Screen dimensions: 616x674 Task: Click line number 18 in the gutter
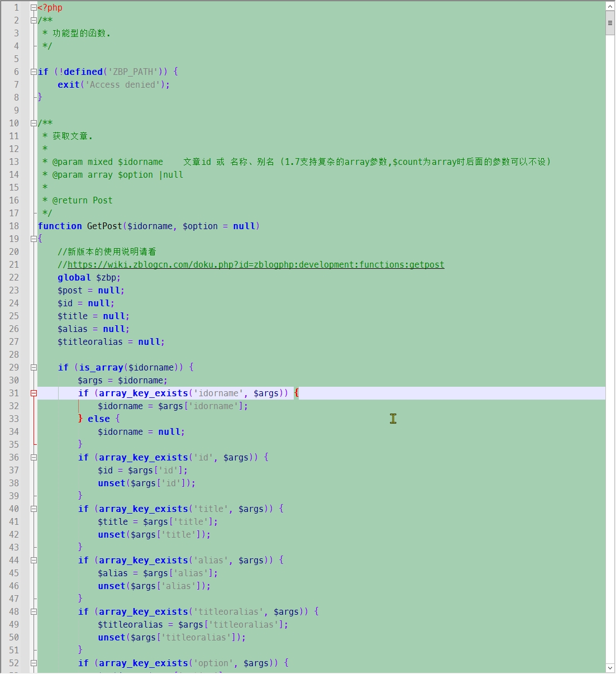pyautogui.click(x=14, y=226)
